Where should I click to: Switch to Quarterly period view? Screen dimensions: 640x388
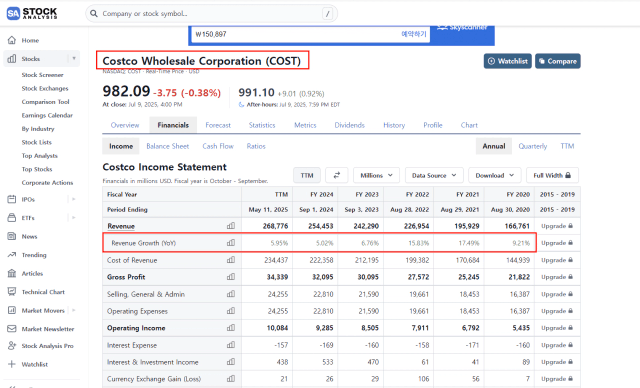click(532, 146)
